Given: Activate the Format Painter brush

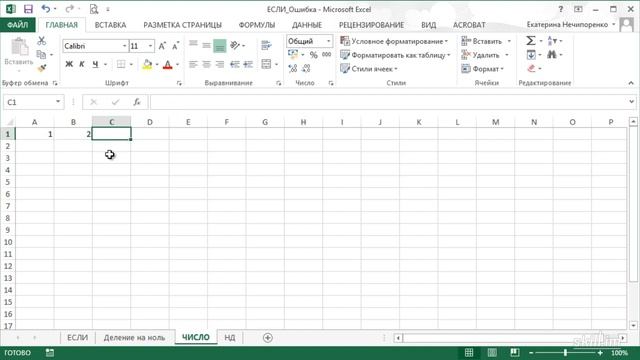Looking at the screenshot, I should pyautogui.click(x=42, y=68).
